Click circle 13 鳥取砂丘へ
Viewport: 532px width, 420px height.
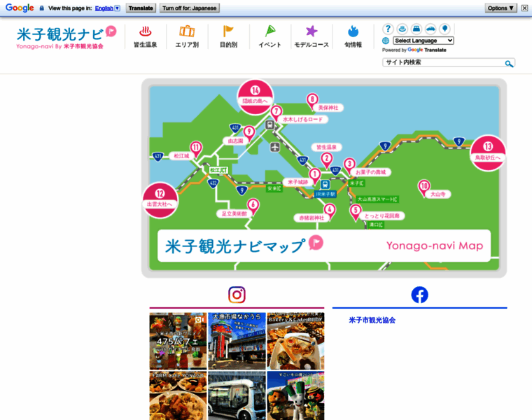(488, 153)
